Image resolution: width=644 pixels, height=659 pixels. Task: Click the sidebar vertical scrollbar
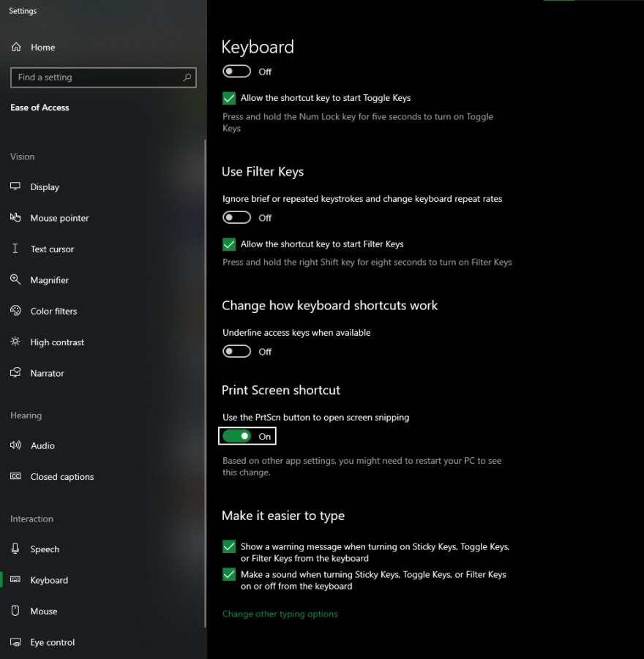205,383
